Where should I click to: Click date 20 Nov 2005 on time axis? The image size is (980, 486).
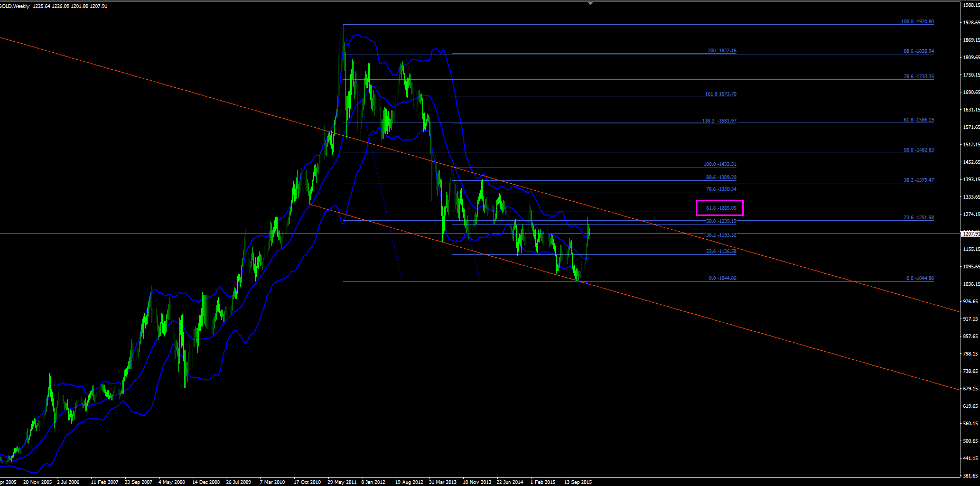tap(38, 482)
